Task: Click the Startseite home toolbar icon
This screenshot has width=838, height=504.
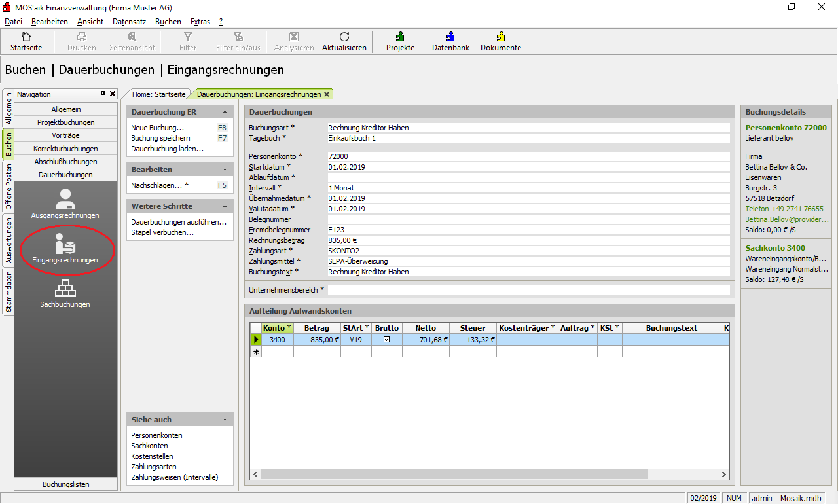Action: point(26,37)
